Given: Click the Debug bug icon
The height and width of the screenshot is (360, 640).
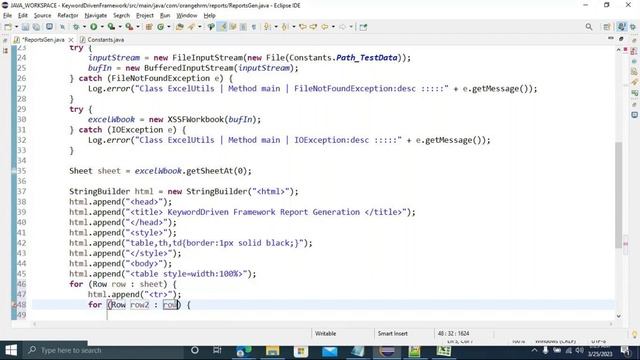Looking at the screenshot, I should pos(76,27).
